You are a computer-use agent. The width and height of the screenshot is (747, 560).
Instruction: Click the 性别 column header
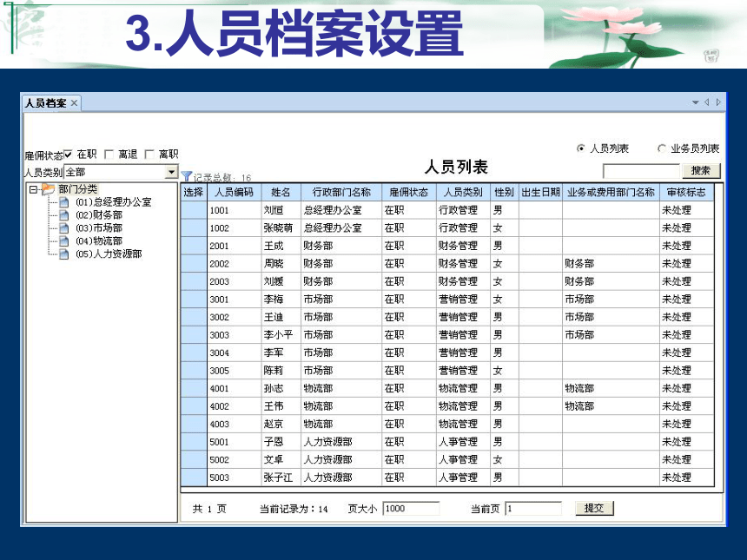pos(504,193)
